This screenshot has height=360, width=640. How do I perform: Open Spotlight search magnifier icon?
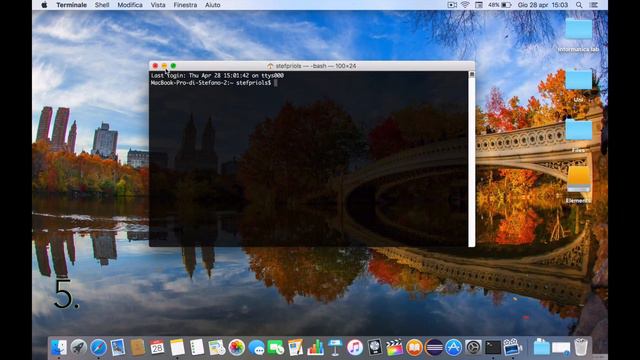(579, 5)
